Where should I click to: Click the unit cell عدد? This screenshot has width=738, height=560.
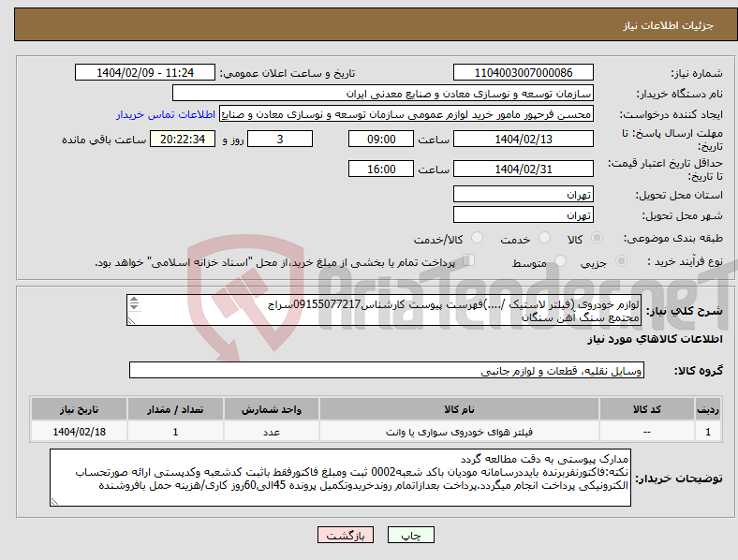pyautogui.click(x=272, y=432)
